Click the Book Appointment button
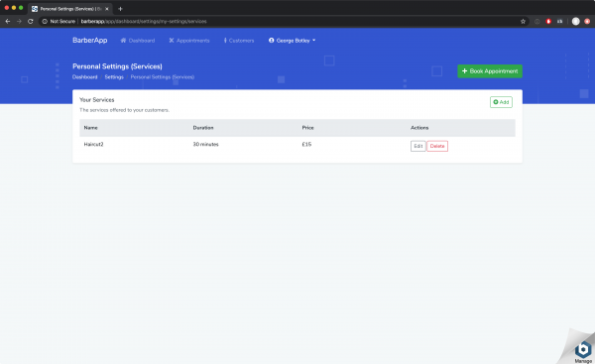The height and width of the screenshot is (364, 595). [490, 71]
